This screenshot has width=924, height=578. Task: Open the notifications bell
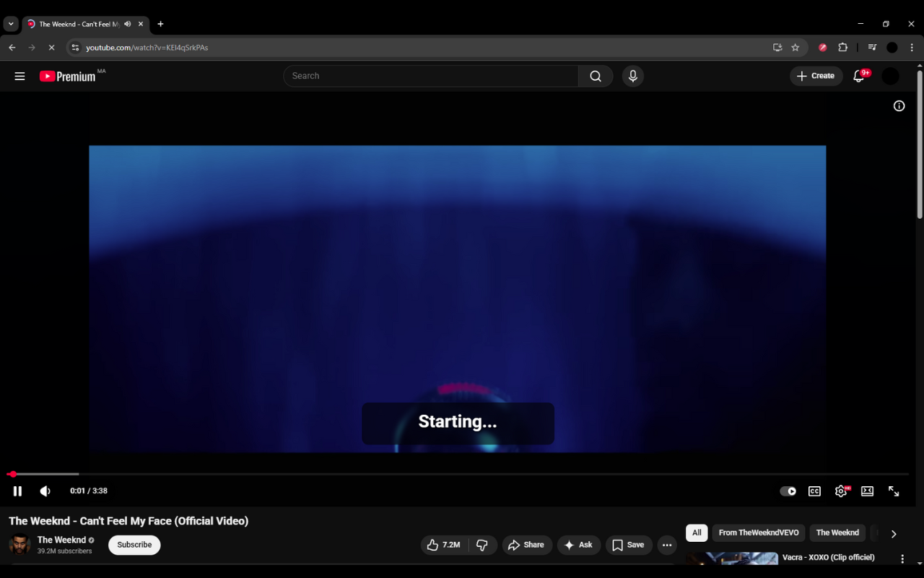pos(859,76)
